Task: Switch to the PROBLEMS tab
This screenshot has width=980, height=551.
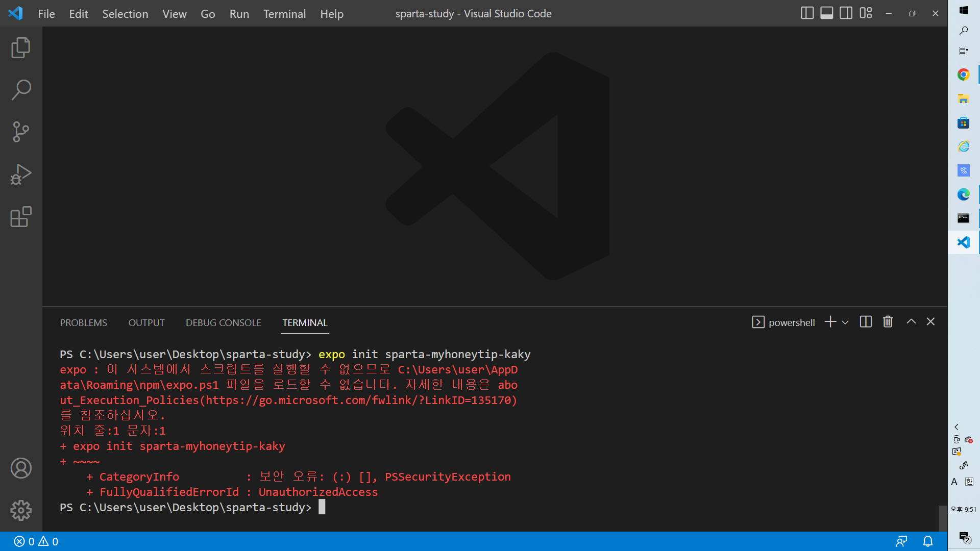Action: tap(84, 323)
